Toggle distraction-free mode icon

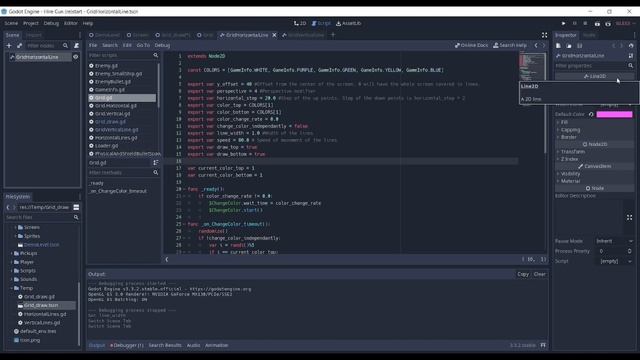click(544, 35)
